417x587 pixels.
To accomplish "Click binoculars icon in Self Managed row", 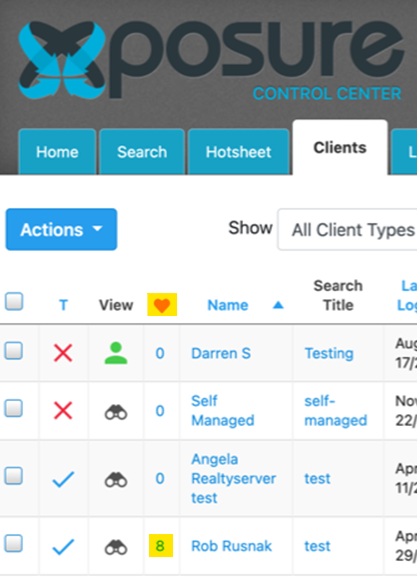I will coord(116,412).
